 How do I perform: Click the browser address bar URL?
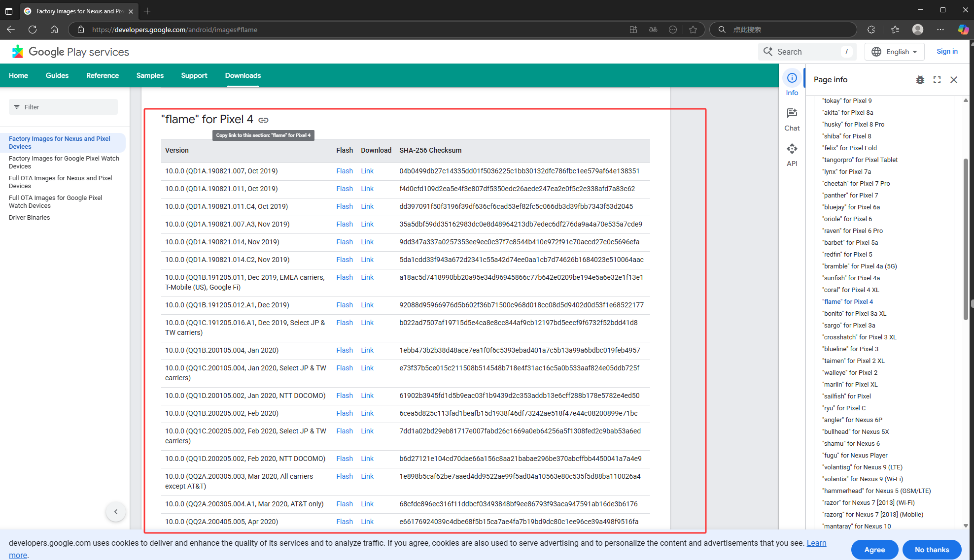(x=174, y=30)
